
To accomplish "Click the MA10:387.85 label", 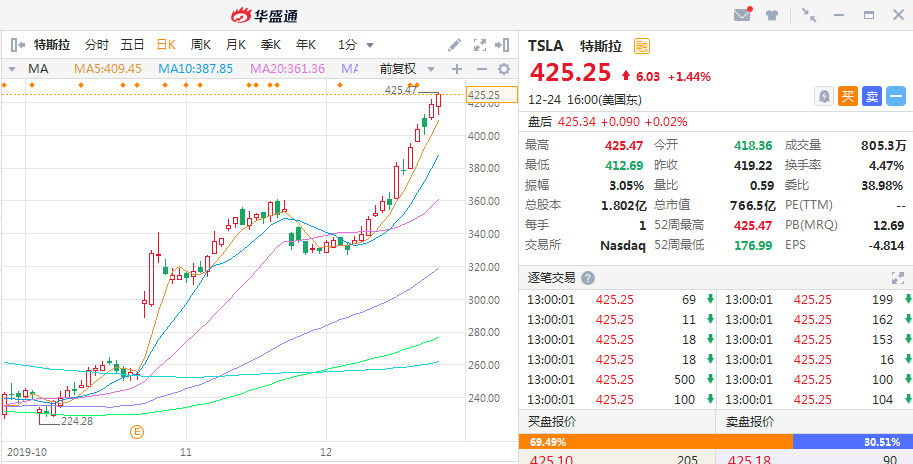I will click(196, 69).
